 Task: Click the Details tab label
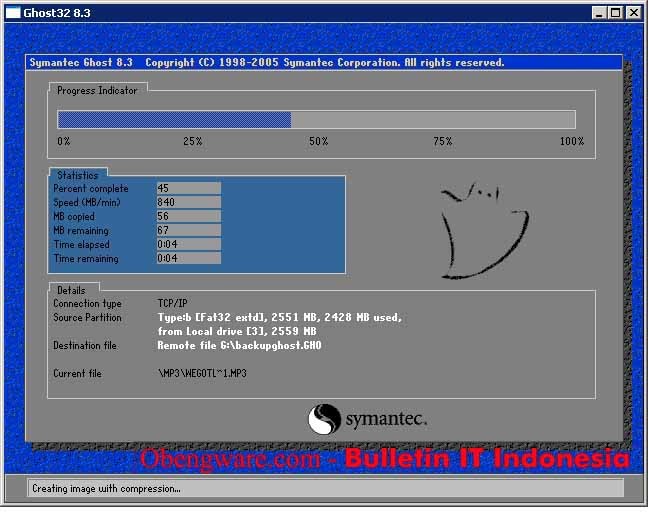coord(71,290)
